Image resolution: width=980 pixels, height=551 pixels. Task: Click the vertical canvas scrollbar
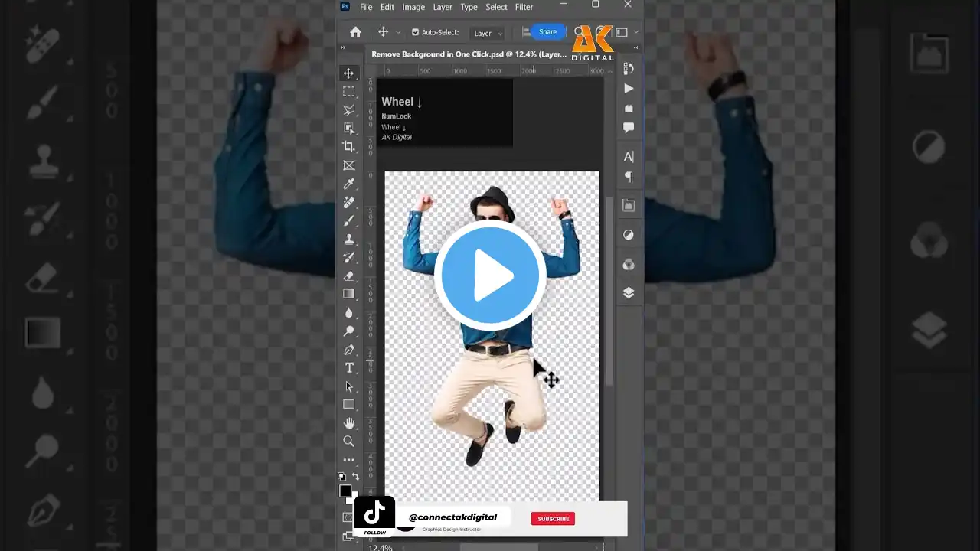pyautogui.click(x=609, y=291)
